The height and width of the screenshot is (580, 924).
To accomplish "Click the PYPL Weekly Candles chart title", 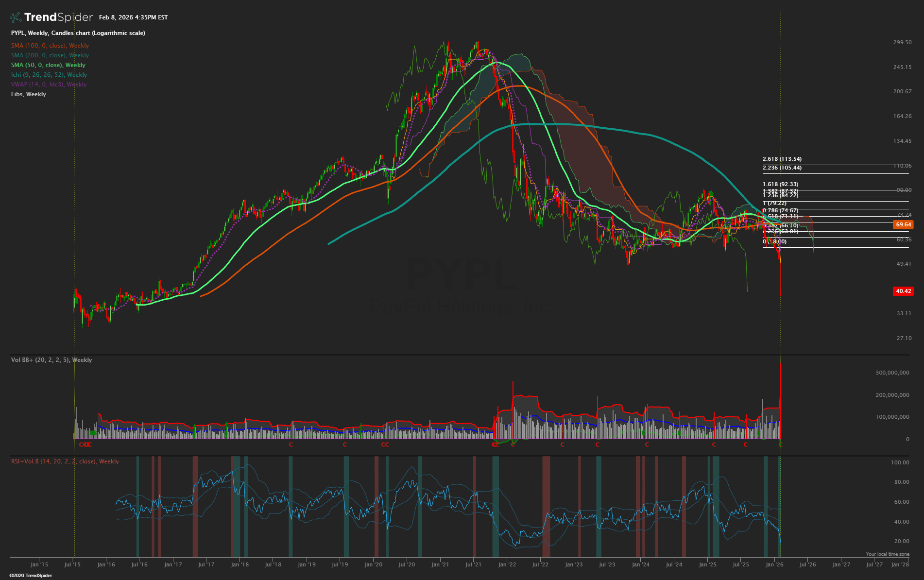I will point(78,33).
